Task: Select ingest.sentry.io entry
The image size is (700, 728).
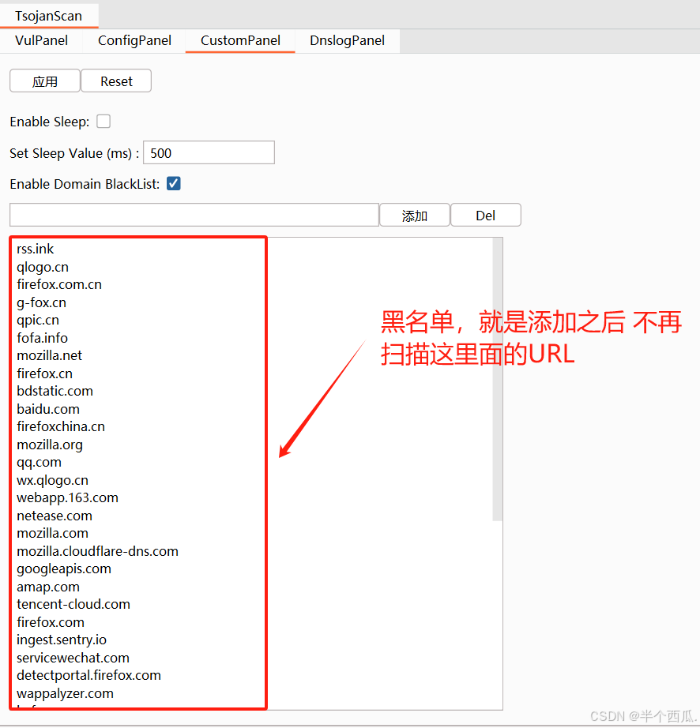Action: 62,640
